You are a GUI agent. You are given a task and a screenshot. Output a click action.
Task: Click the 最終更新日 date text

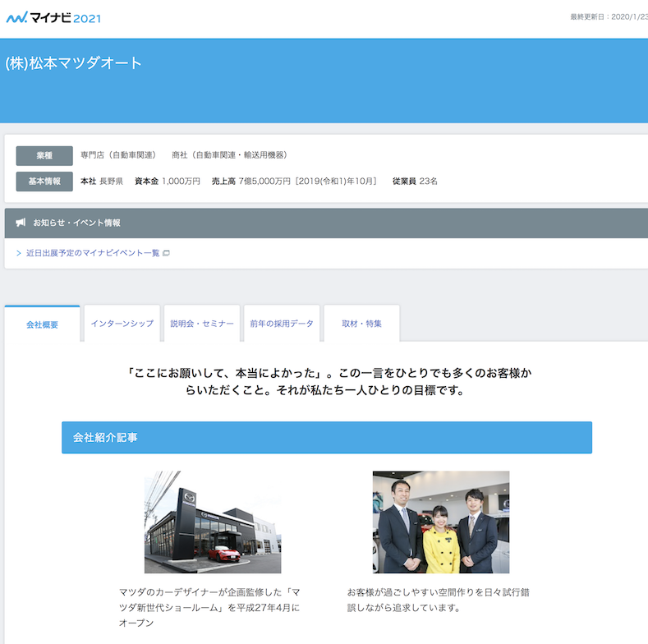pos(609,16)
